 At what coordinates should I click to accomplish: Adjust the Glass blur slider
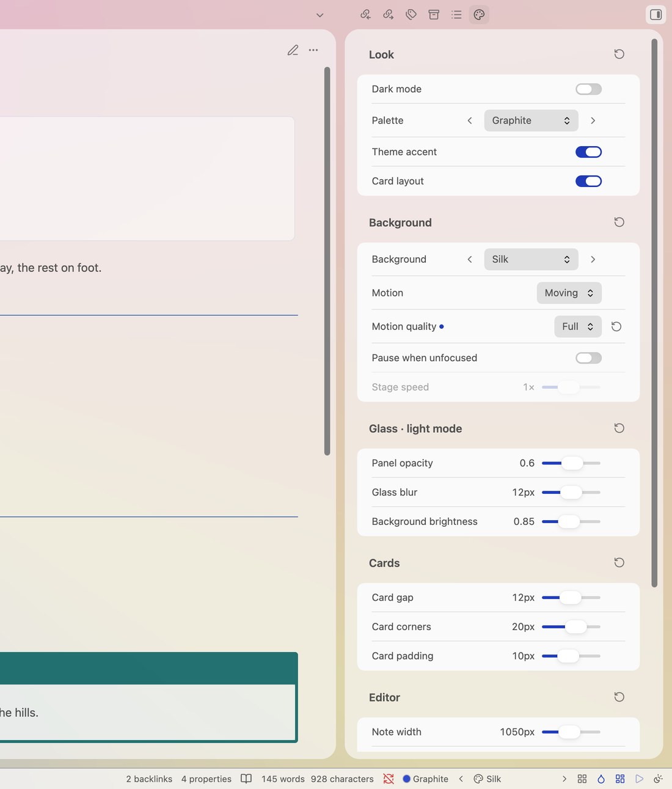[x=571, y=493]
